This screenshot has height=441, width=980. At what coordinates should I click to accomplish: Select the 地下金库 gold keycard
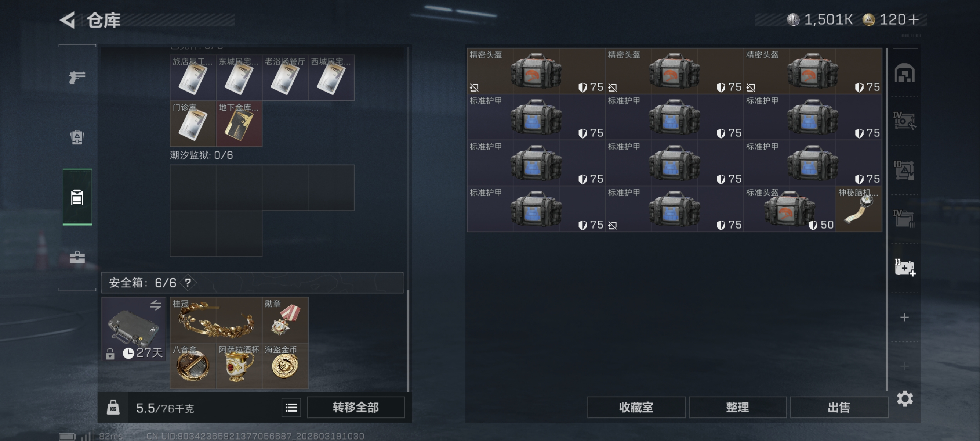(239, 124)
